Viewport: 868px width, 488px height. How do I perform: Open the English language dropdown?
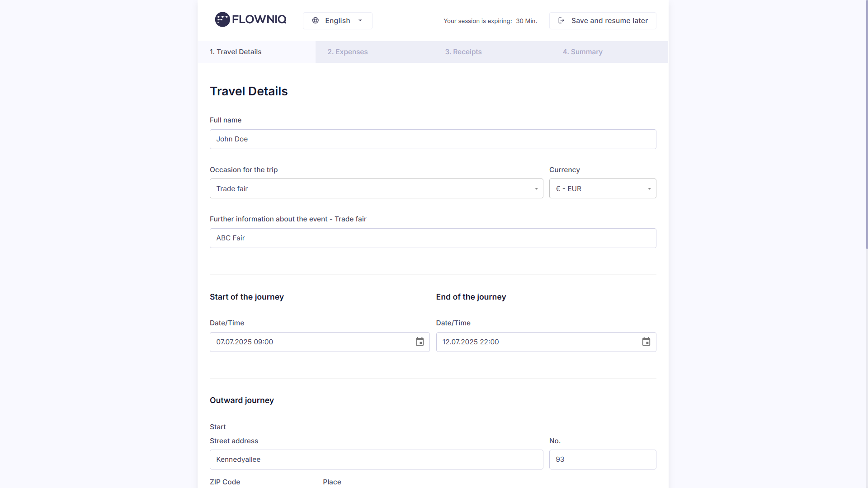tap(337, 21)
